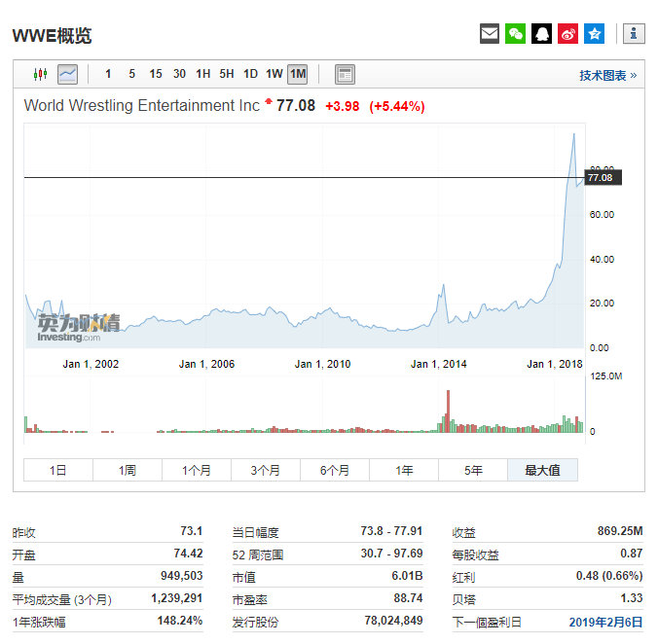658x644 pixels.
Task: Click the (+5.44%) percent change
Action: 397,106
